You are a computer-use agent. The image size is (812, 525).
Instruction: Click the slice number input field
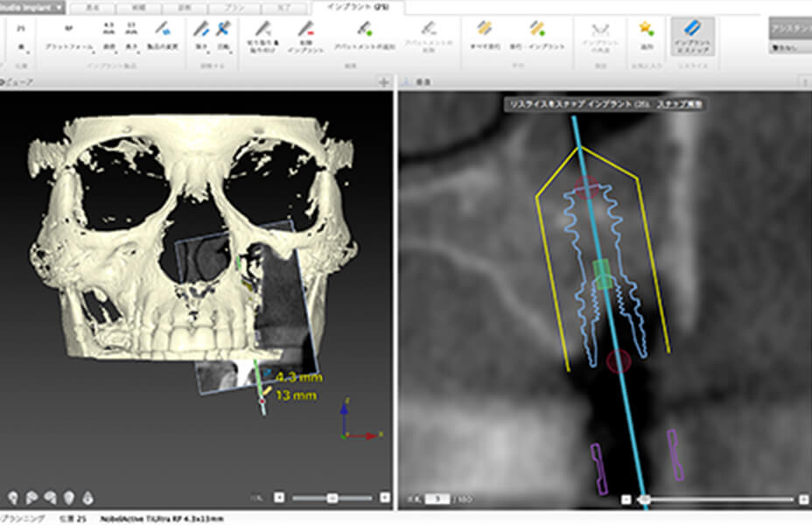pyautogui.click(x=437, y=499)
